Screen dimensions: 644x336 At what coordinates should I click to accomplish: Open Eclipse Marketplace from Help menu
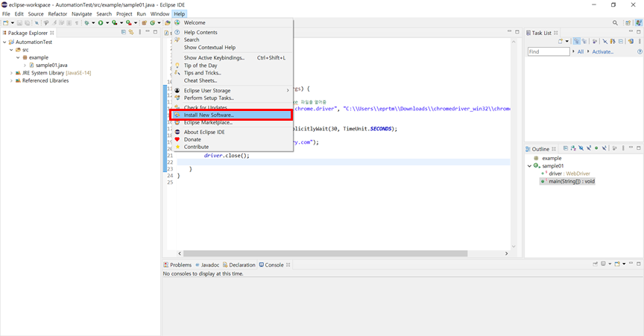coord(232,122)
